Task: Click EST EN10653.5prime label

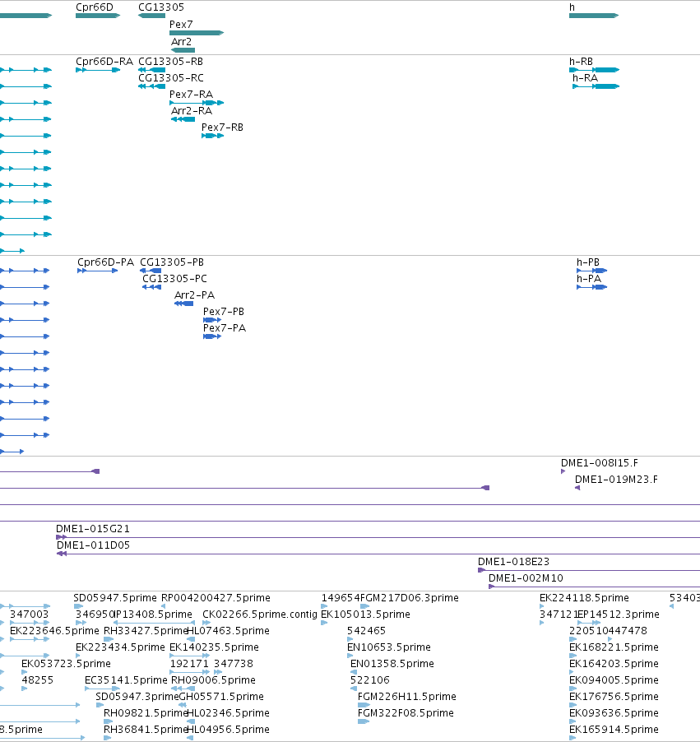Action: (389, 647)
